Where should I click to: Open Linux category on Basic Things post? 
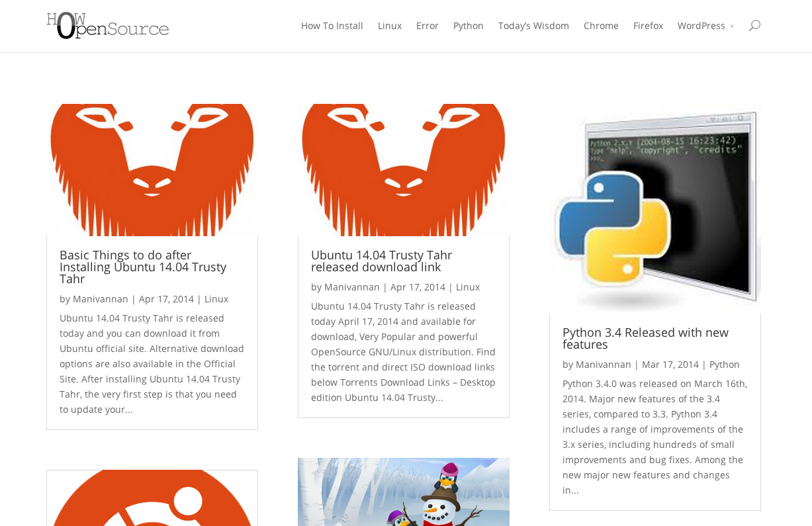pos(216,299)
